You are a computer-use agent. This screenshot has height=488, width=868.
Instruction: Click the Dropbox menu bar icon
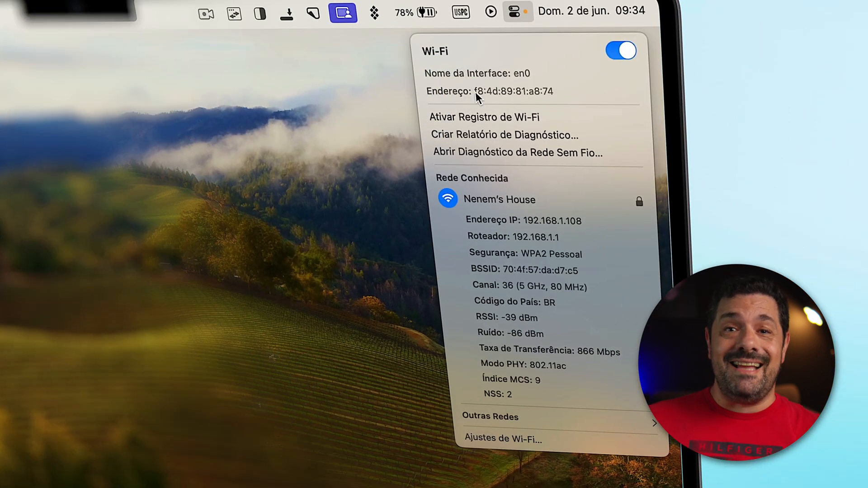(x=374, y=12)
